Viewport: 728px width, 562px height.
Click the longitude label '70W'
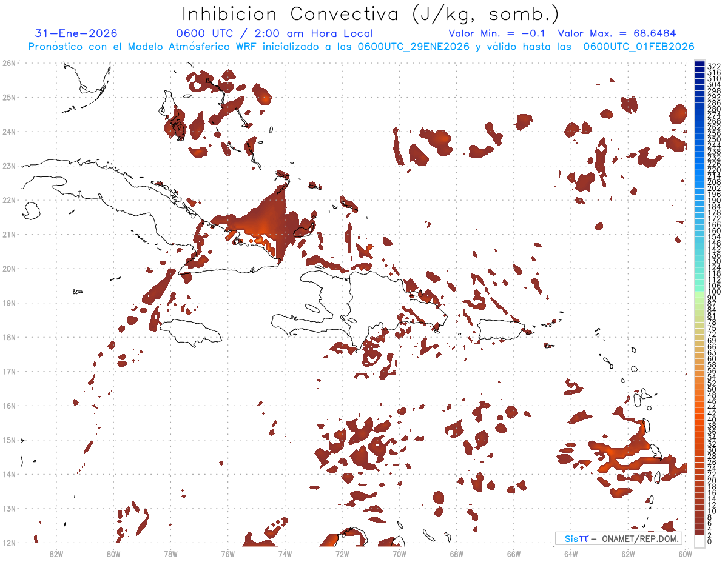[399, 554]
